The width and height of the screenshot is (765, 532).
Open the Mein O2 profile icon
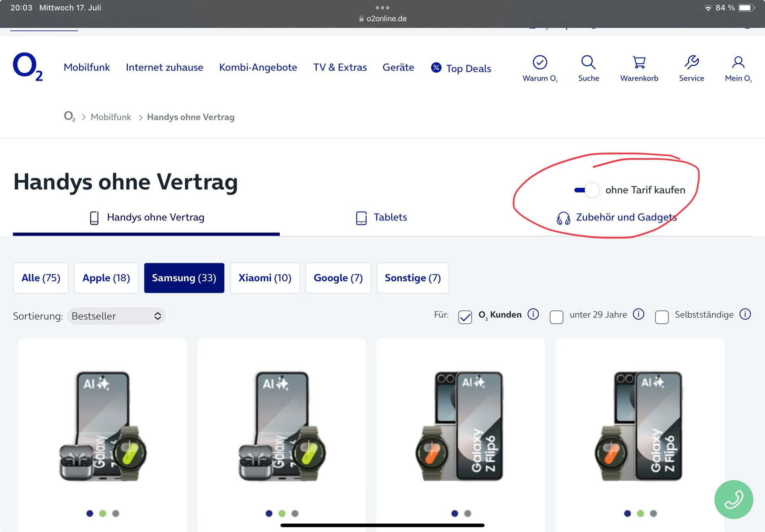point(738,63)
